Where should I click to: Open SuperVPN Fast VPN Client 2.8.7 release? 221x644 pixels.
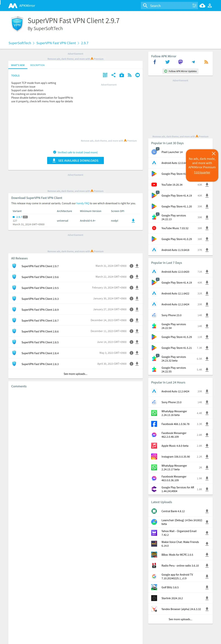40,320
